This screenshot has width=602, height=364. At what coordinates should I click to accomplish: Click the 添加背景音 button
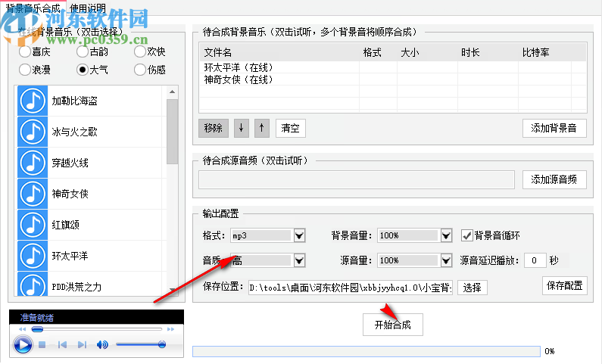click(554, 128)
